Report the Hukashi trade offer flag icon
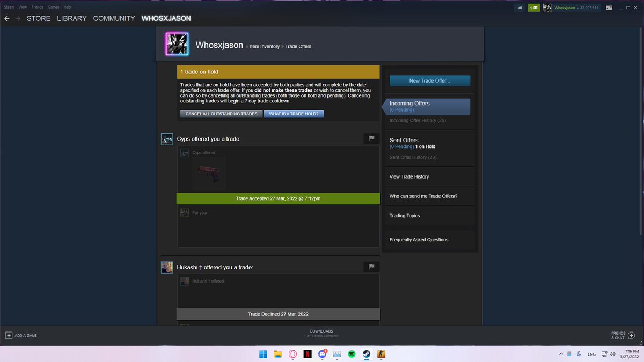The width and height of the screenshot is (644, 362). coord(371,267)
